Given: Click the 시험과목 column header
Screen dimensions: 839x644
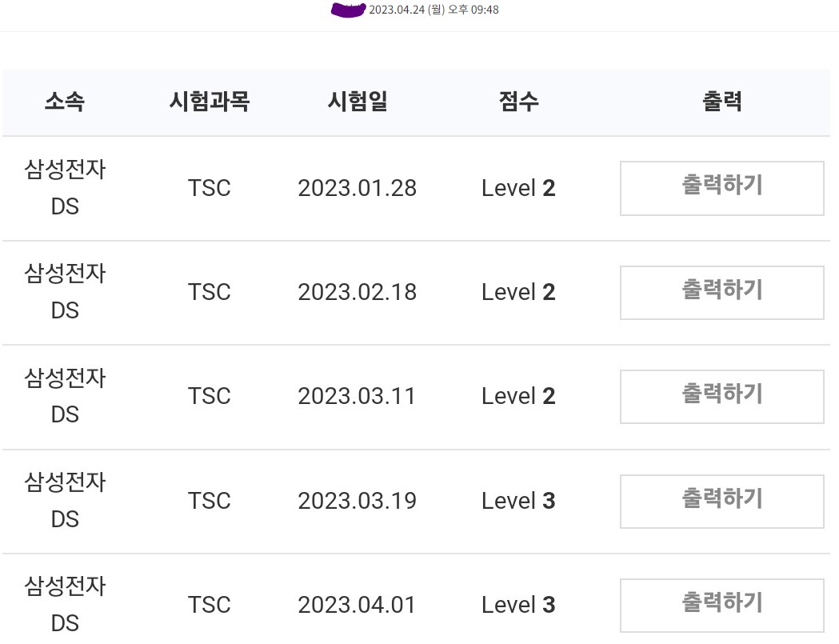Looking at the screenshot, I should pyautogui.click(x=210, y=102).
